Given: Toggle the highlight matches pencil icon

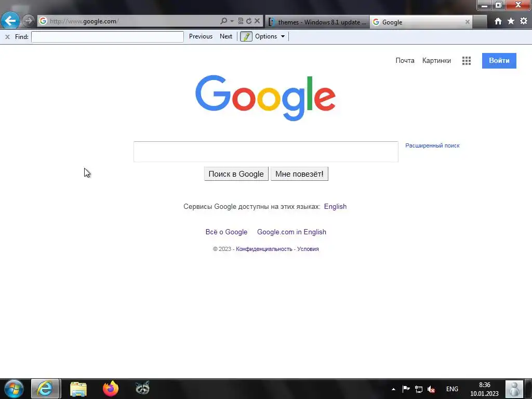Looking at the screenshot, I should [x=246, y=36].
